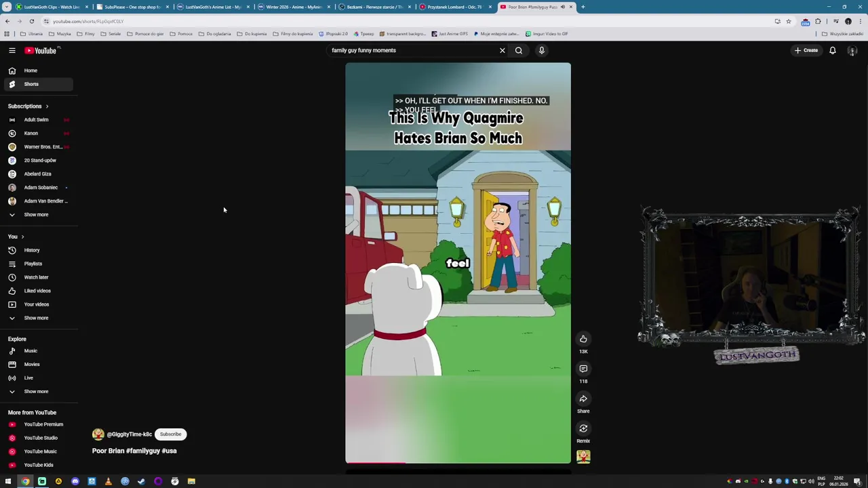Explore Movies category

[x=37, y=365]
